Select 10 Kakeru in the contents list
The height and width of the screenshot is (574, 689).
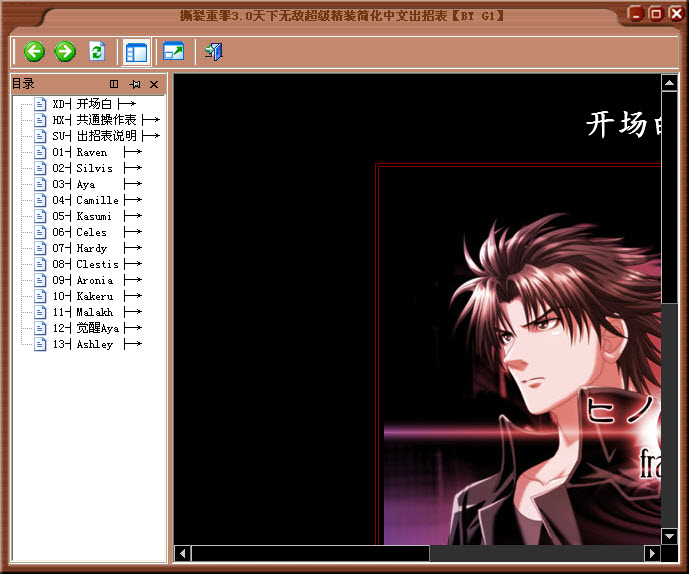click(x=97, y=296)
